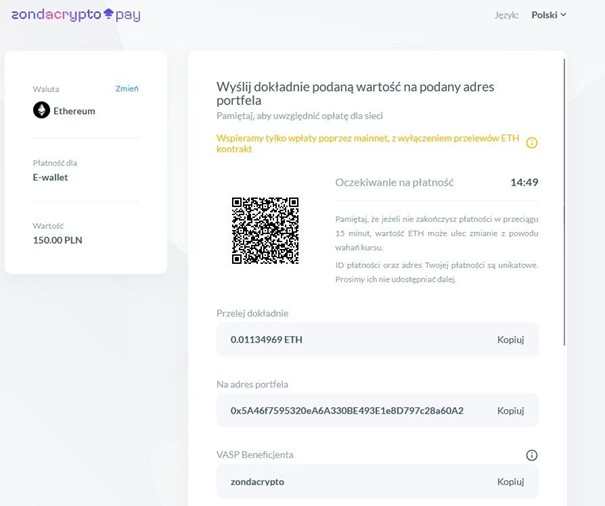Image resolution: width=605 pixels, height=506 pixels.
Task: Click the info icon beside mainnet warning
Action: (532, 143)
